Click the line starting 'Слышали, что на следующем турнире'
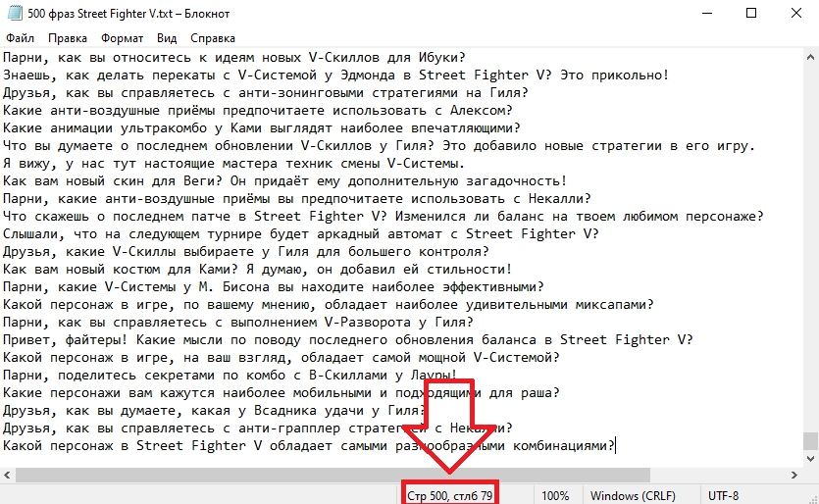The height and width of the screenshot is (504, 819). point(301,234)
